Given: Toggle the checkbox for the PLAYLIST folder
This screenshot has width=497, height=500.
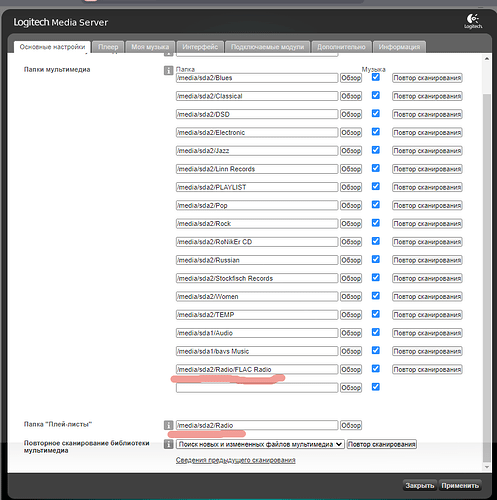Looking at the screenshot, I should [376, 186].
